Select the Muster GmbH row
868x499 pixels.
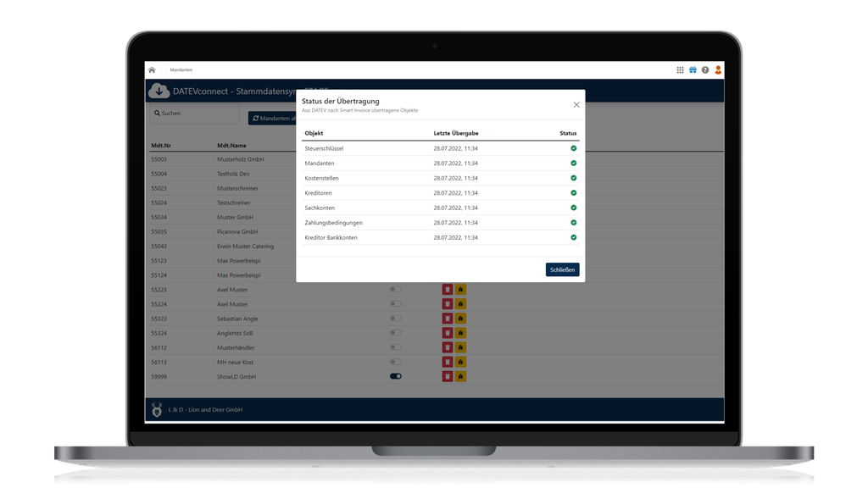tap(221, 217)
